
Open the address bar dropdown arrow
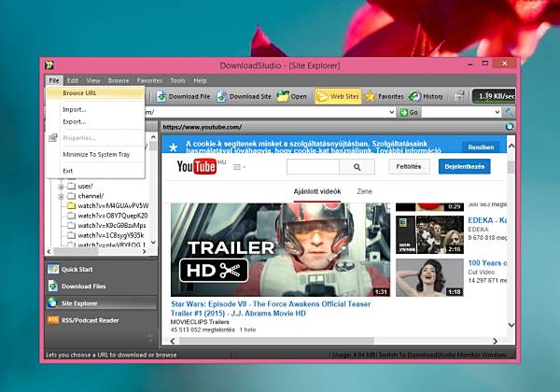(392, 112)
